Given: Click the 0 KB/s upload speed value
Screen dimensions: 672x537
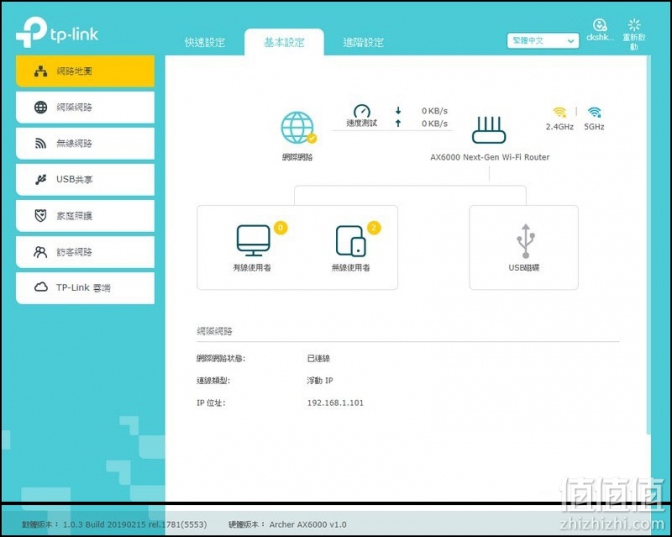Looking at the screenshot, I should point(435,123).
